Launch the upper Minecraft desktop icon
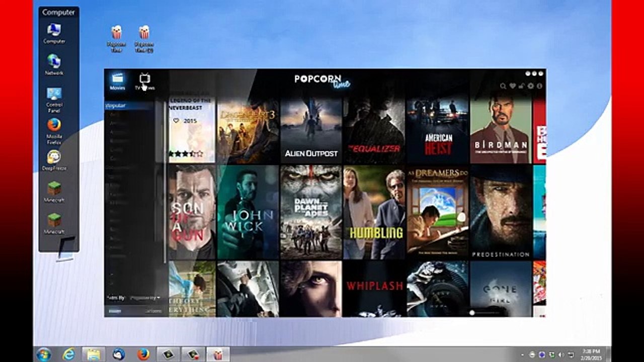 pyautogui.click(x=54, y=192)
